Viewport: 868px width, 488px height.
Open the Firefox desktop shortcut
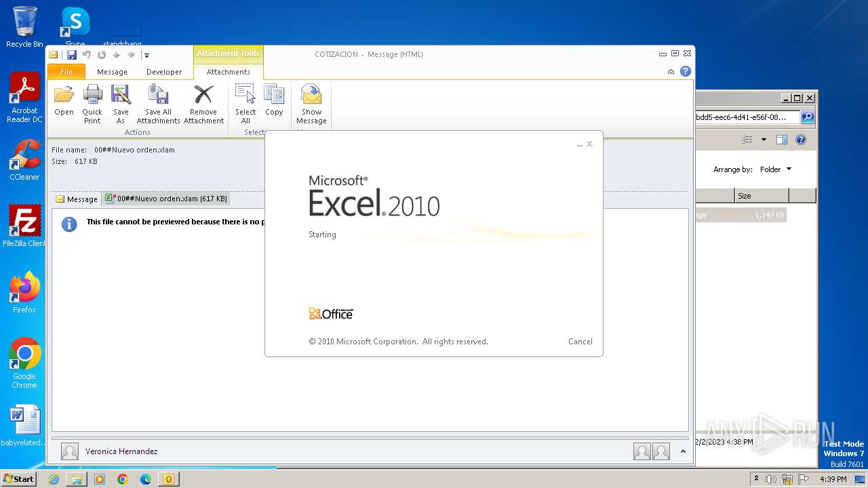pyautogui.click(x=24, y=293)
